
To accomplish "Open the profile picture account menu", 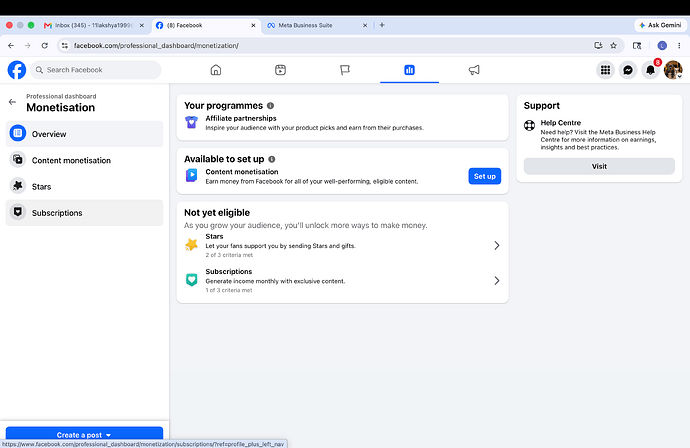I will click(x=673, y=70).
